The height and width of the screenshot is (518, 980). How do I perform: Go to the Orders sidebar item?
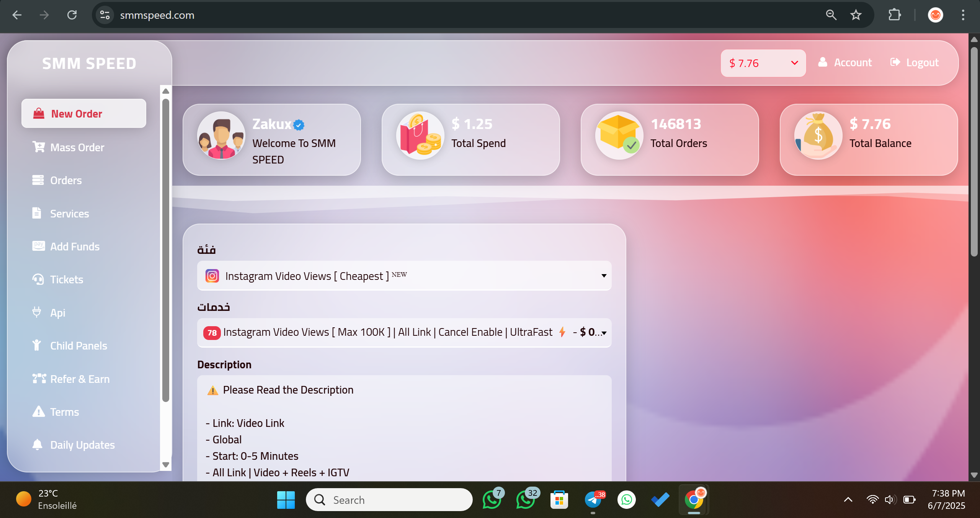click(x=66, y=180)
